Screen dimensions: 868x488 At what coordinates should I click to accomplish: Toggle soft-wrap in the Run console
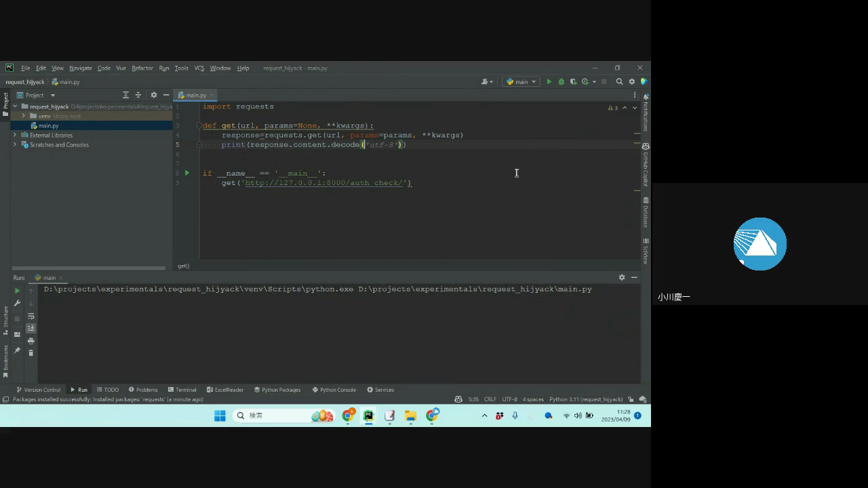[31, 317]
